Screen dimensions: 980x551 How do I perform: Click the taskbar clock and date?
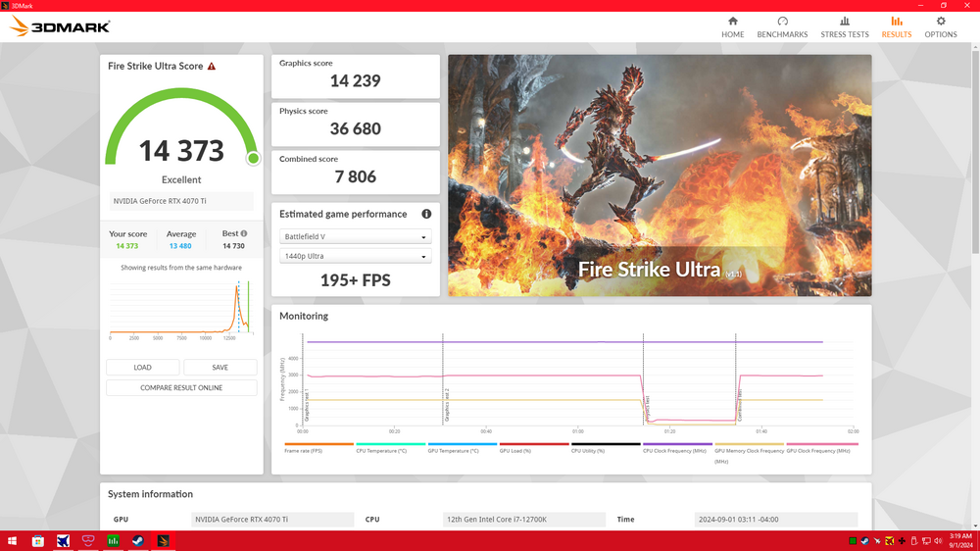(x=960, y=541)
